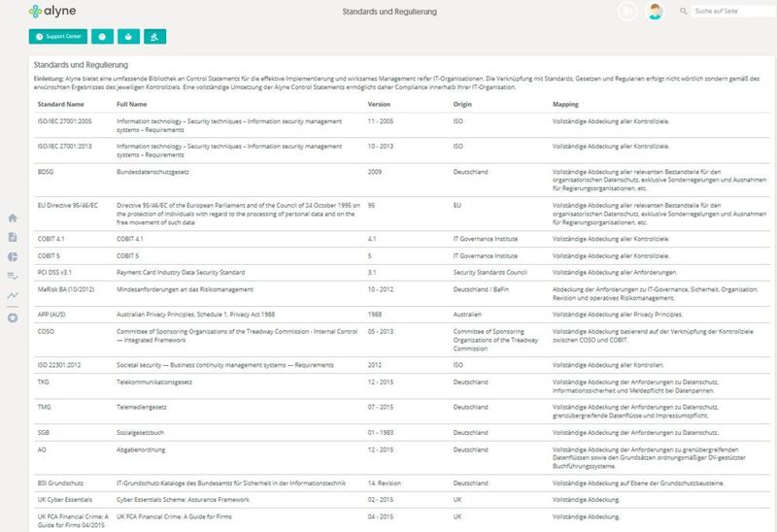Click the question mark help button

103,37
